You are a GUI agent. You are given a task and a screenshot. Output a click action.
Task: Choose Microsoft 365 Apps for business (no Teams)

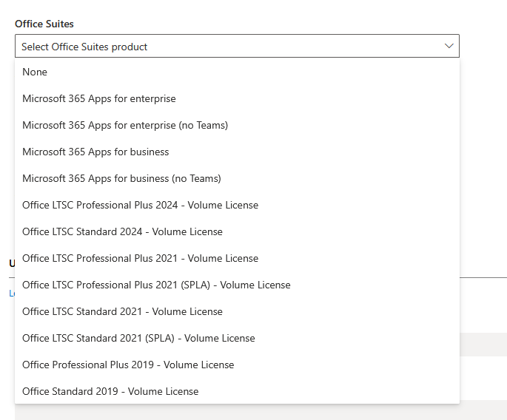click(x=121, y=178)
